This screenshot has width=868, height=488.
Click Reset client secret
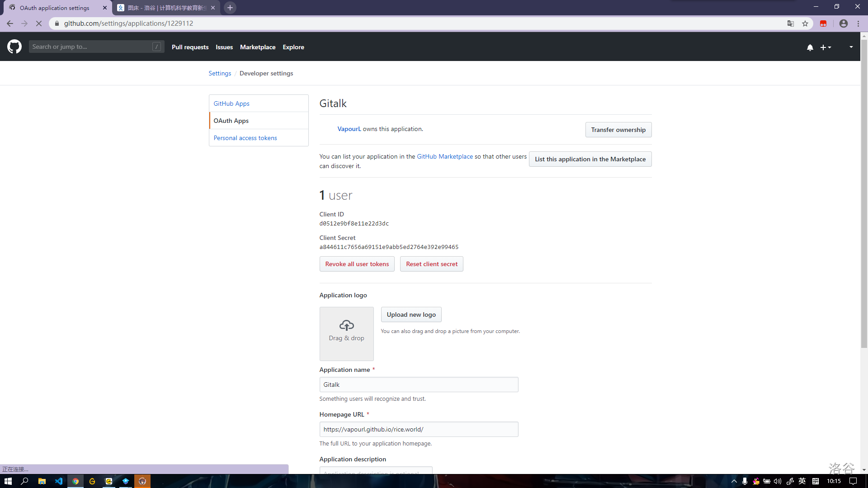click(431, 264)
